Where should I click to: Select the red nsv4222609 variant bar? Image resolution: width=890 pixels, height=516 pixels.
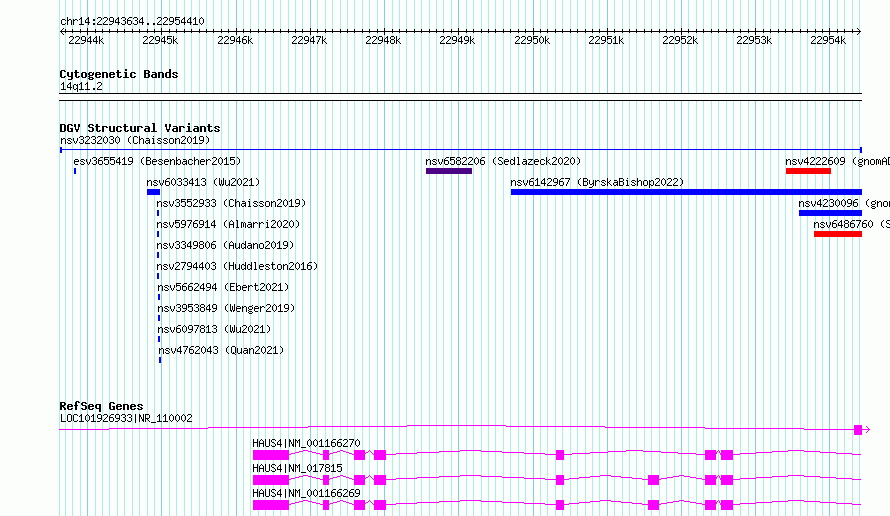808,171
